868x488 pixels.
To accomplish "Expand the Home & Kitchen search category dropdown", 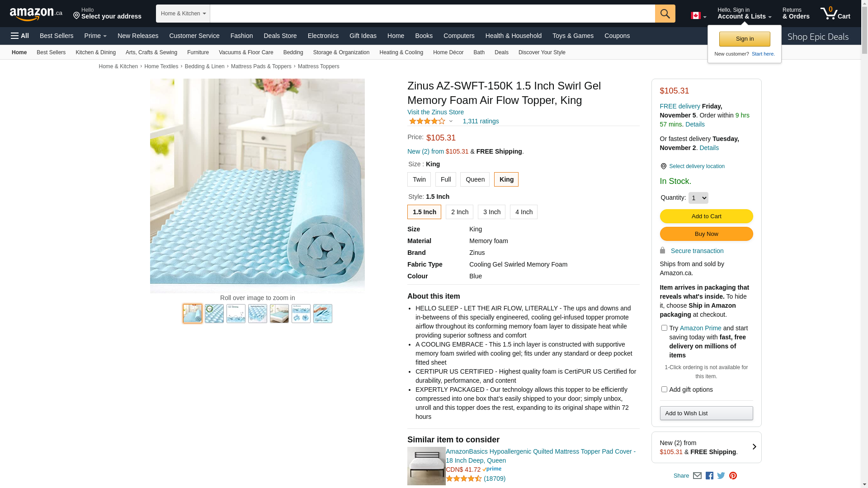I will point(183,14).
